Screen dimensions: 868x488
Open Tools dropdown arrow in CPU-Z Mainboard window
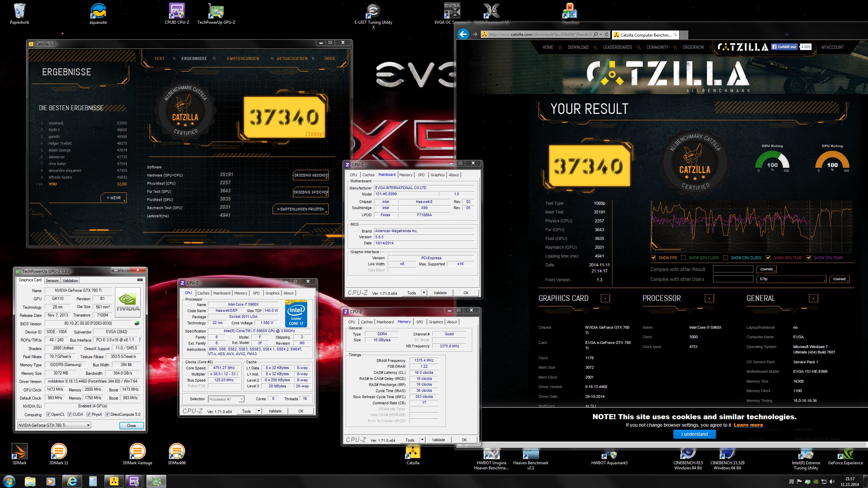pos(423,293)
